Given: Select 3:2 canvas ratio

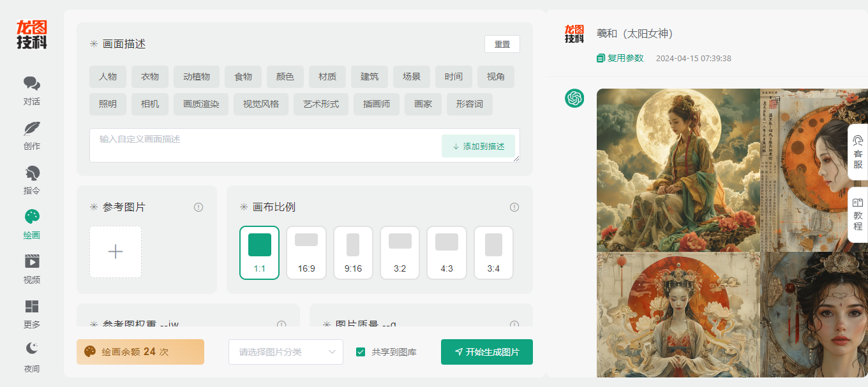Looking at the screenshot, I should 400,252.
